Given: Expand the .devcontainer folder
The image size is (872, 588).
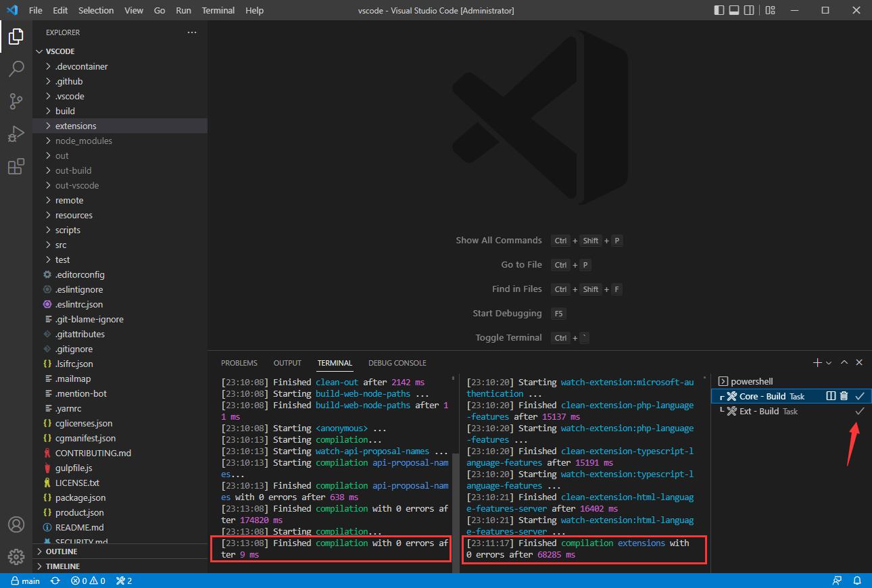Looking at the screenshot, I should pyautogui.click(x=120, y=66).
